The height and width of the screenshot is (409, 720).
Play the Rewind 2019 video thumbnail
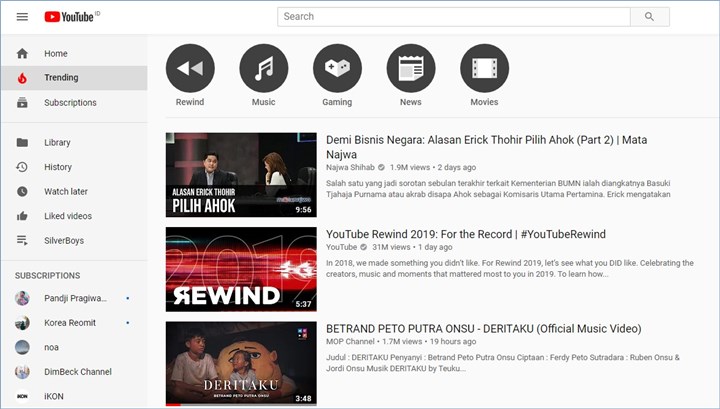pos(241,269)
